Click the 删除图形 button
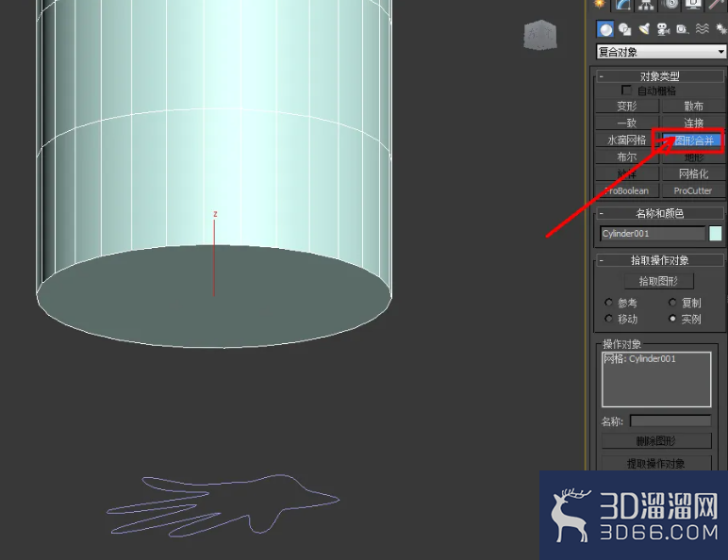The image size is (728, 560). pos(656,440)
